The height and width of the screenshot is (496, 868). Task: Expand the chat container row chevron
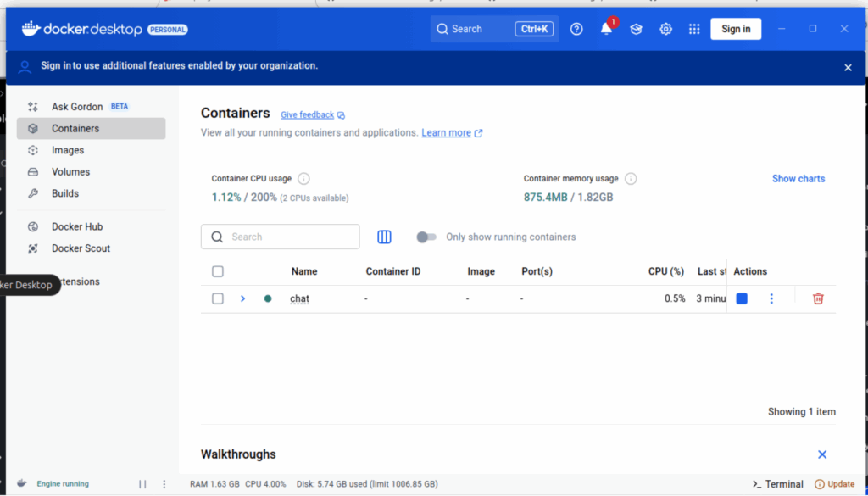[x=242, y=299]
